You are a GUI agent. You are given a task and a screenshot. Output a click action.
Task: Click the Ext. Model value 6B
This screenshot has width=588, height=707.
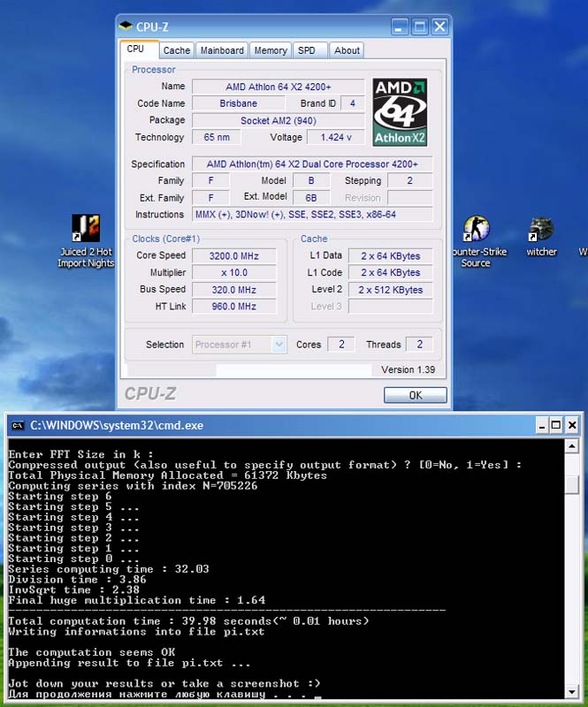[311, 197]
